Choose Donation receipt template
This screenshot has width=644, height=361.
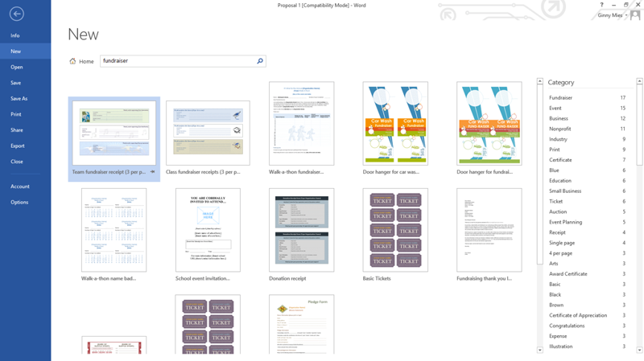(x=301, y=230)
